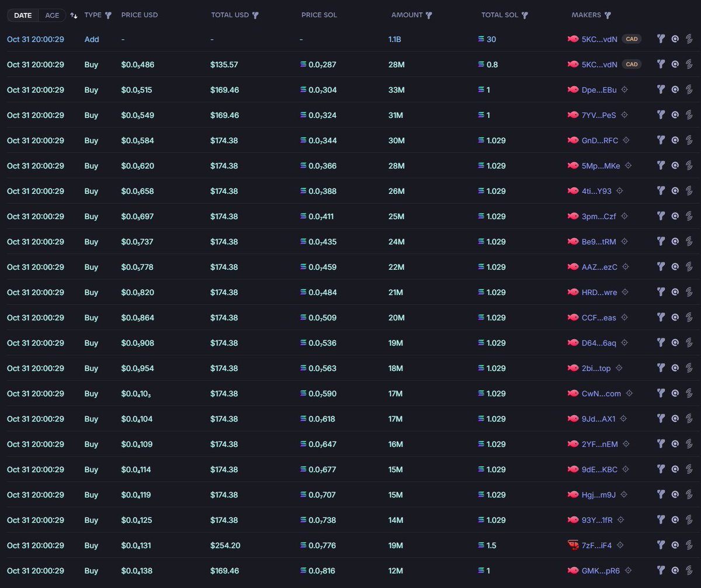Switch time column to AGE mode
The height and width of the screenshot is (588, 701).
(52, 15)
